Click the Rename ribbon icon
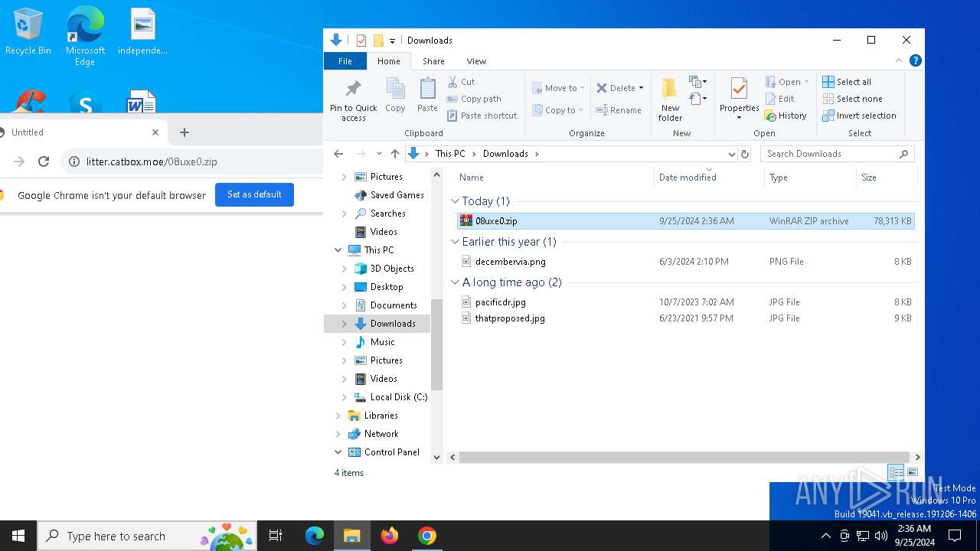The width and height of the screenshot is (980, 551). pyautogui.click(x=619, y=110)
